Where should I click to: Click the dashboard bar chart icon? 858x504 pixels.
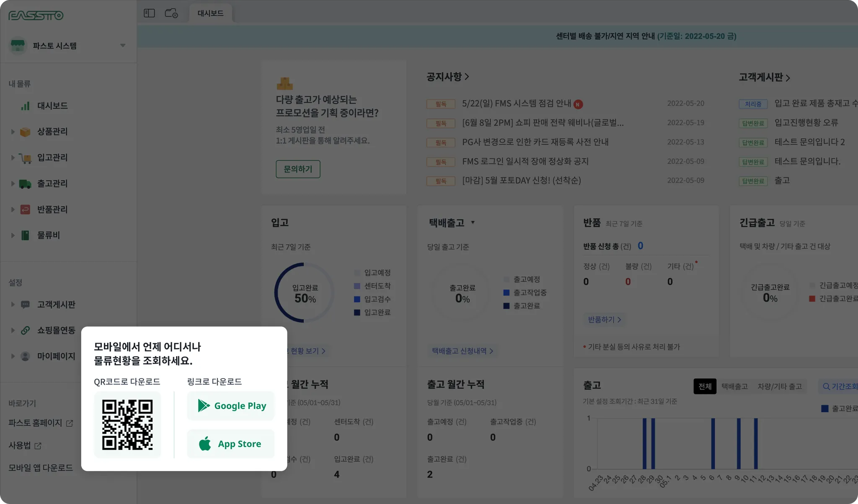[x=25, y=106]
